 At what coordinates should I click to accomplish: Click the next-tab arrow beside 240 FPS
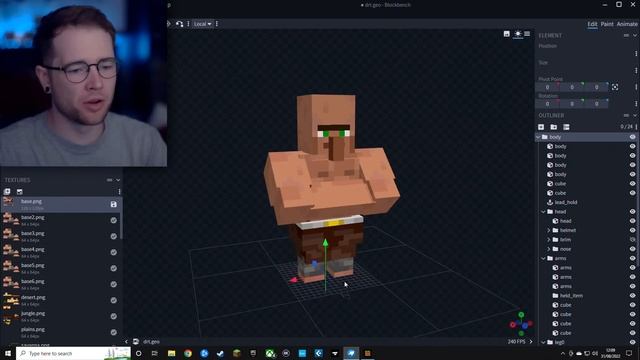tap(531, 342)
